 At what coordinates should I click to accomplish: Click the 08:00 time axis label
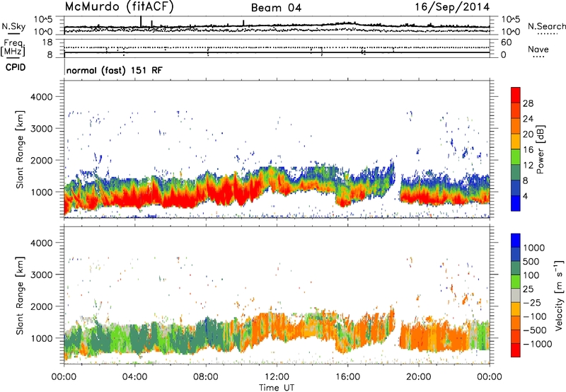206,377
